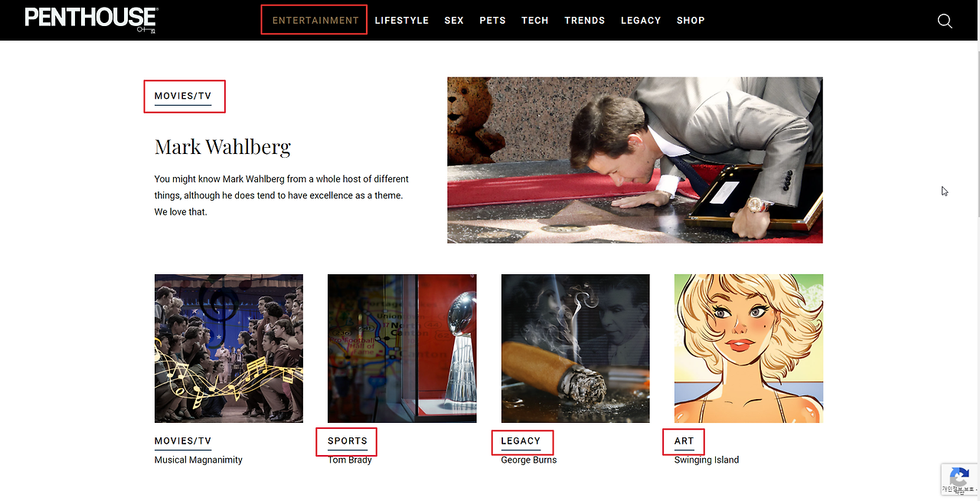This screenshot has height=501, width=980.
Task: Click the Art category label
Action: pyautogui.click(x=684, y=441)
